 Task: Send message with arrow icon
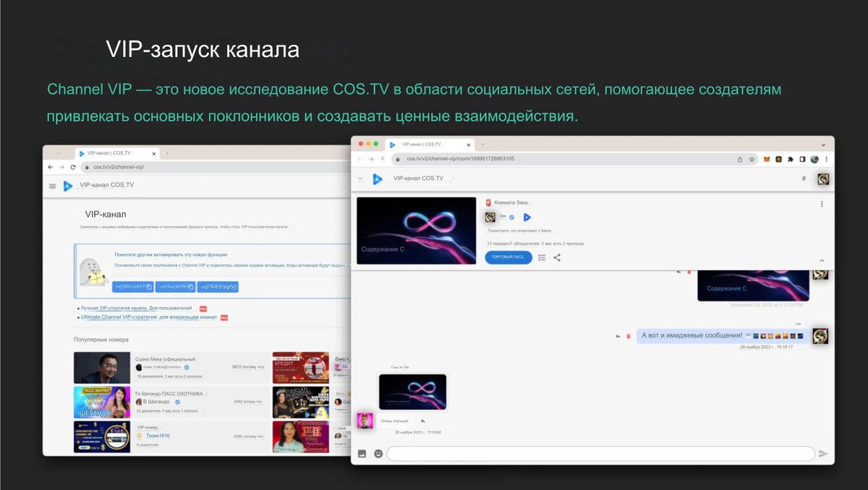point(823,454)
